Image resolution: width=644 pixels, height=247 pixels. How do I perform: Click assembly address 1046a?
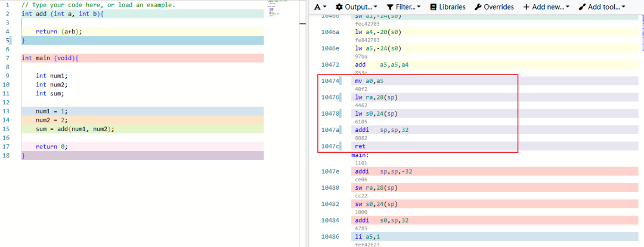[330, 32]
